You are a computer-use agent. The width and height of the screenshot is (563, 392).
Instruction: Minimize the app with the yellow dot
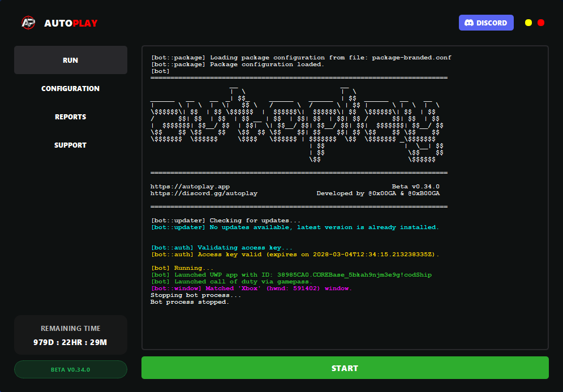tap(528, 23)
